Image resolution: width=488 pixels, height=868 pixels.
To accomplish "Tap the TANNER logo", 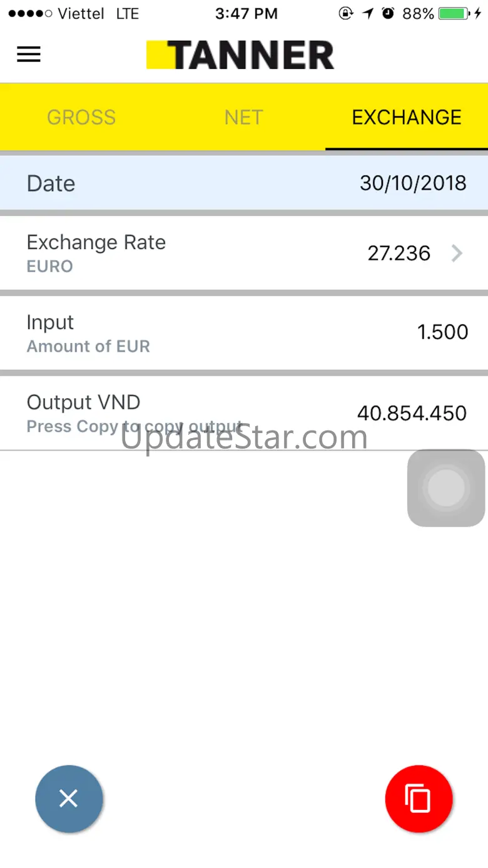I will [241, 55].
